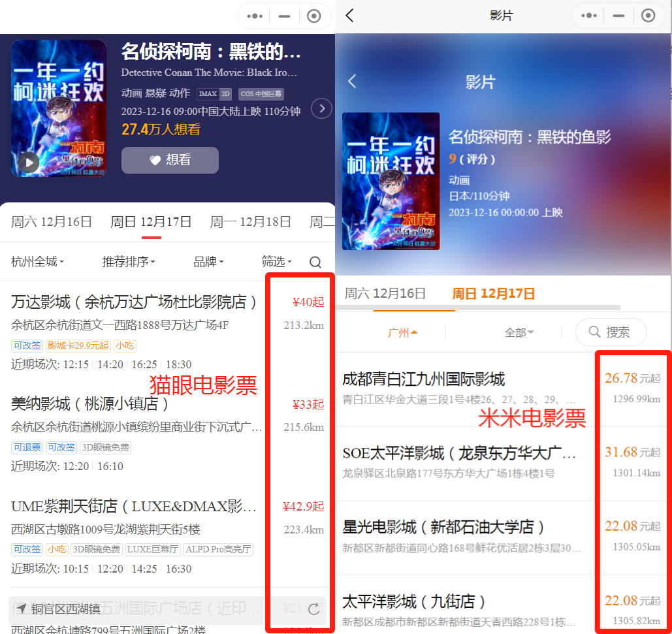Click the ¥42.9起 price for UME
This screenshot has height=634, width=672.
303,506
